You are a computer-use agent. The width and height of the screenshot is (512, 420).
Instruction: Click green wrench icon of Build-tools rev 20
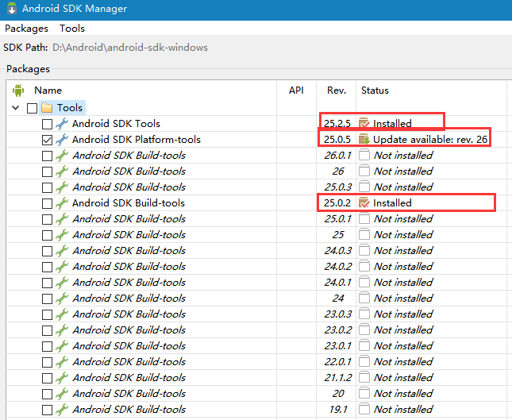pyautogui.click(x=62, y=393)
